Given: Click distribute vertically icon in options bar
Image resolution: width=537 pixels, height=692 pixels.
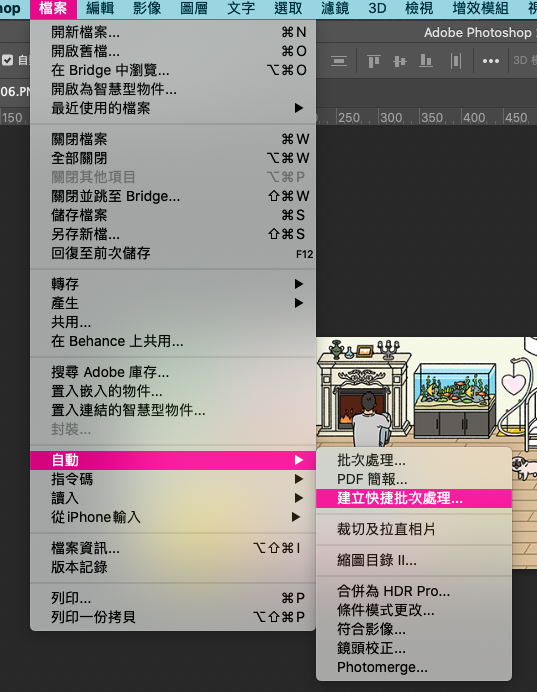Looking at the screenshot, I should pos(456,60).
